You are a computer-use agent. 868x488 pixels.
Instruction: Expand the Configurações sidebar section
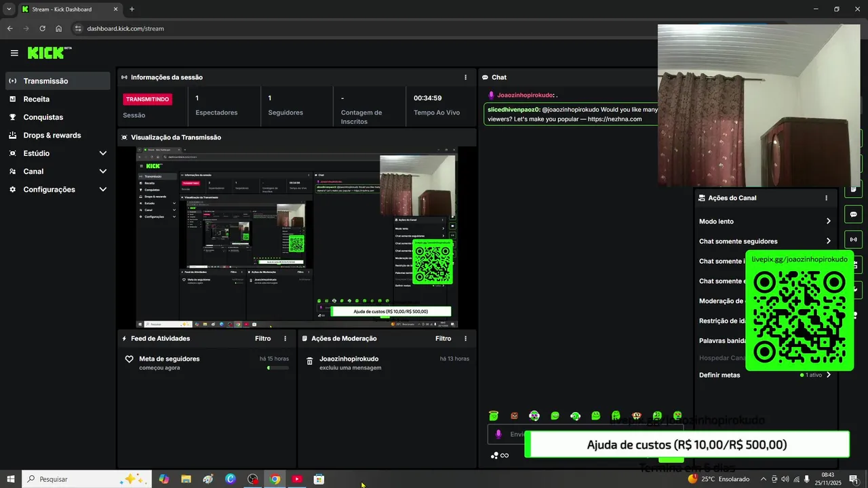pyautogui.click(x=103, y=189)
